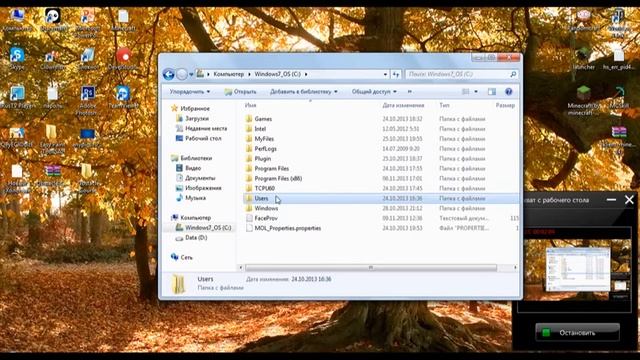
Task: Expand the address bar history dropdown
Action: pyautogui.click(x=385, y=74)
